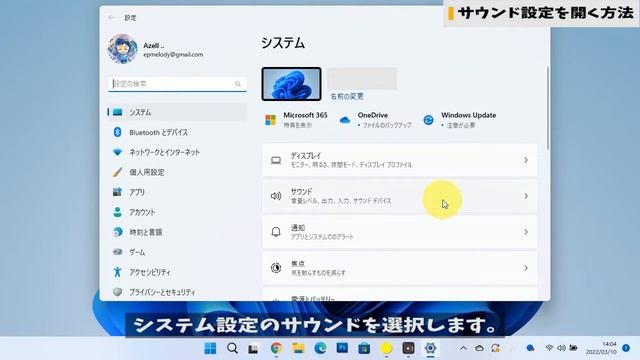Screen dimensions: 640x360
Task: Open Microsoft Store from the taskbar
Action: tap(364, 348)
